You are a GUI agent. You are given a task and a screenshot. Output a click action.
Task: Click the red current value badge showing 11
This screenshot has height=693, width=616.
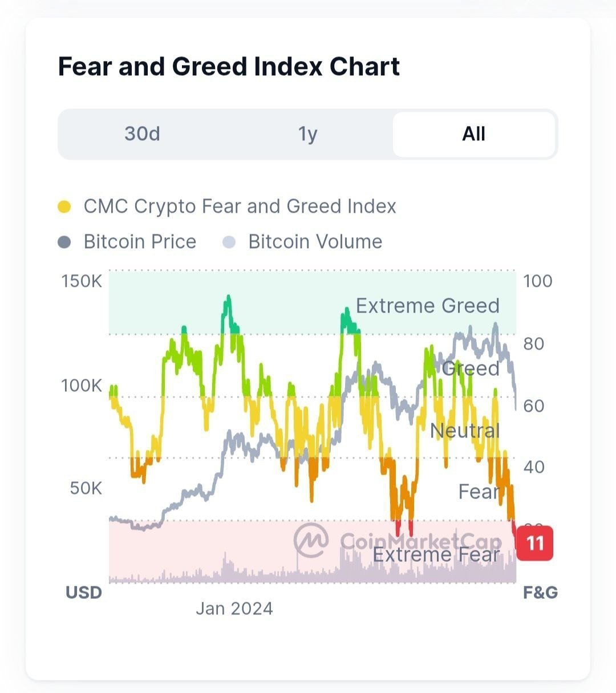coord(535,542)
